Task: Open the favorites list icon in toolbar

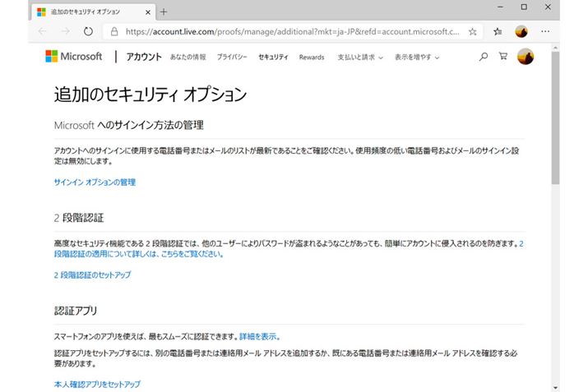Action: 498,31
